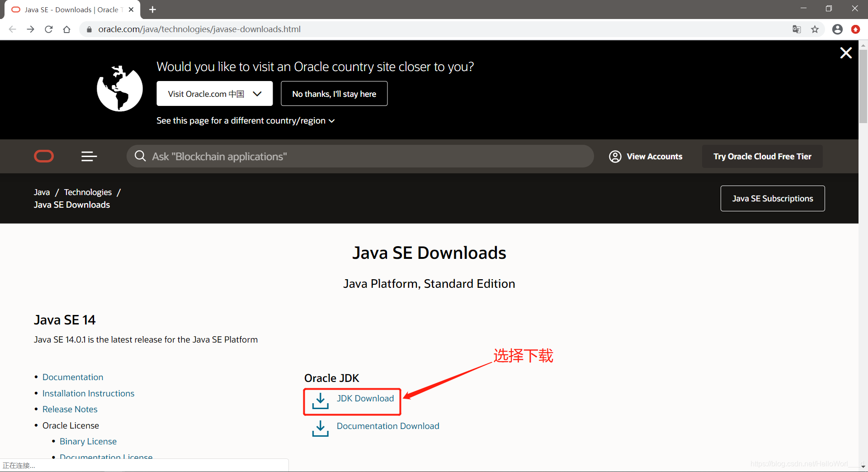
Task: Open the Documentation link
Action: (x=73, y=377)
